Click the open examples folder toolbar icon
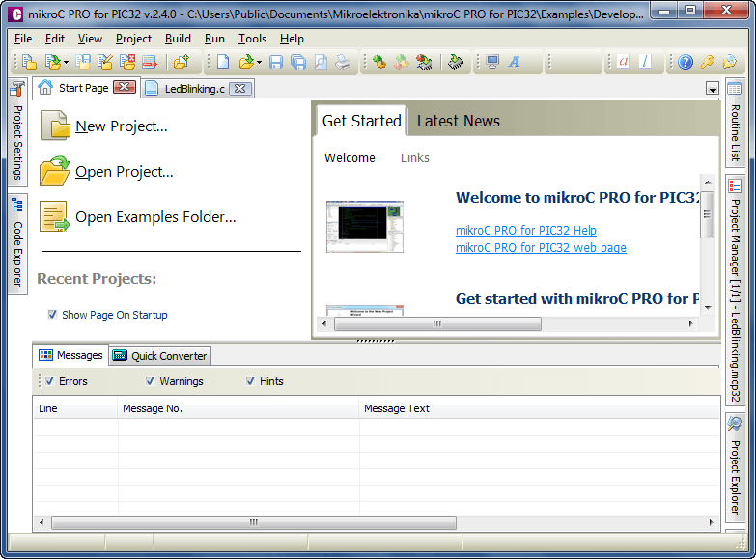 [182, 62]
